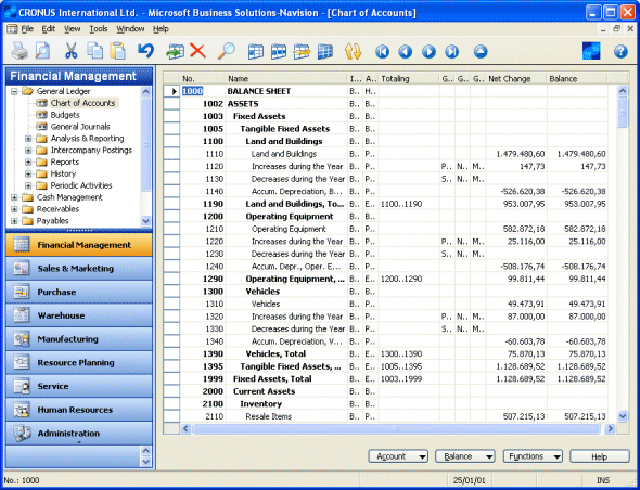640x490 pixels.
Task: Click the Paste clipboard icon
Action: 118,51
